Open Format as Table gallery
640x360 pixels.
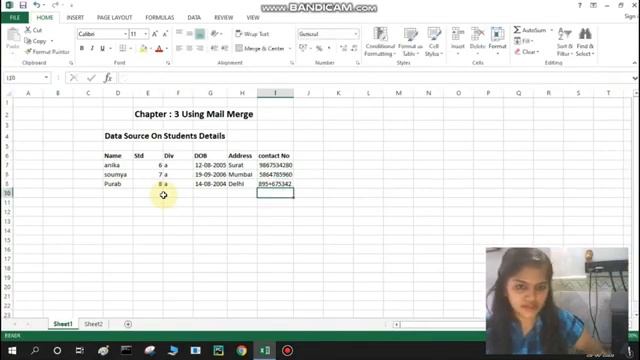coord(410,42)
